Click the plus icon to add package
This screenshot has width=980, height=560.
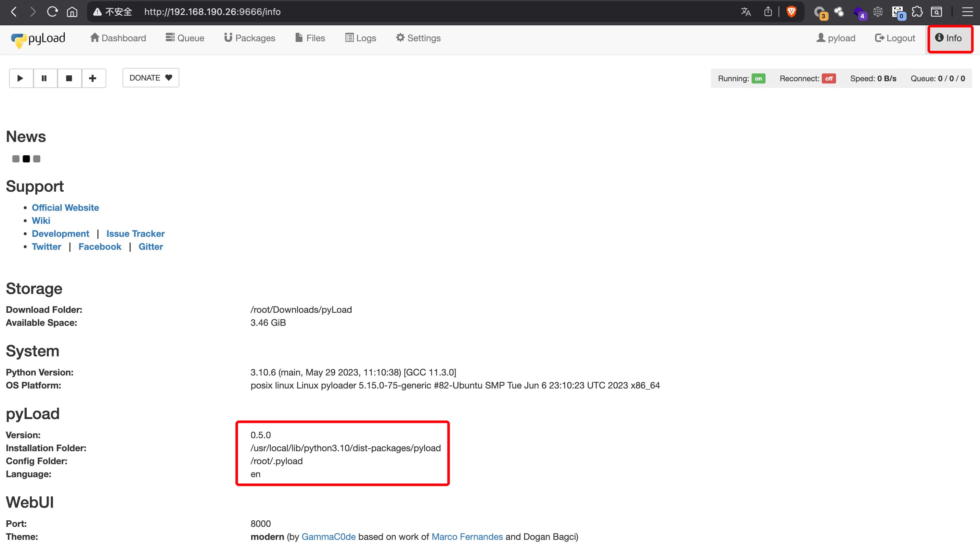point(93,78)
